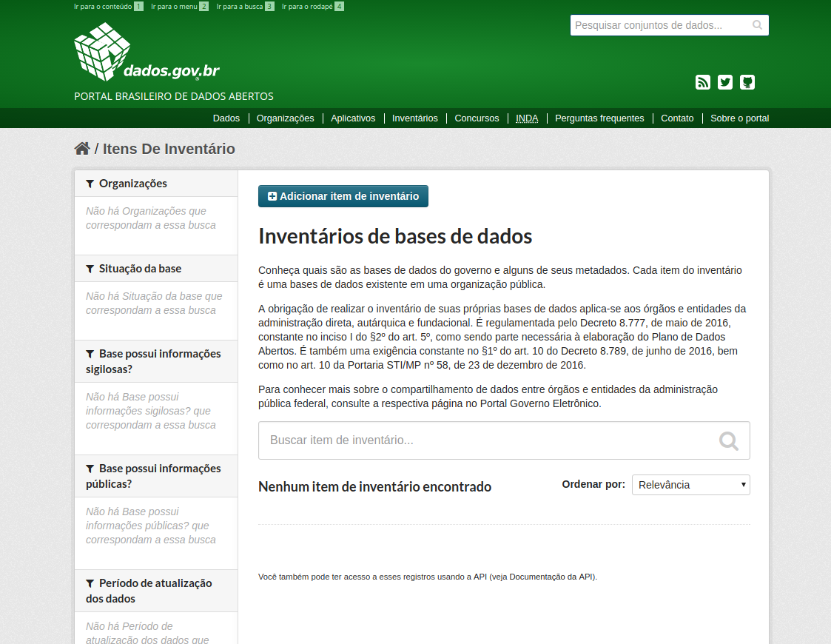Click funnel icon beside informações públicas
This screenshot has height=644, width=831.
(x=90, y=469)
